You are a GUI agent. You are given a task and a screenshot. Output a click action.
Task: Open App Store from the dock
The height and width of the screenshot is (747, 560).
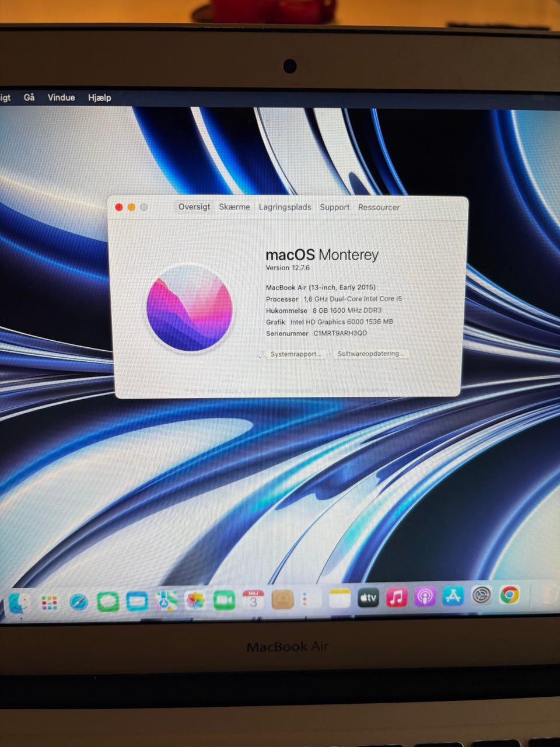(x=453, y=596)
